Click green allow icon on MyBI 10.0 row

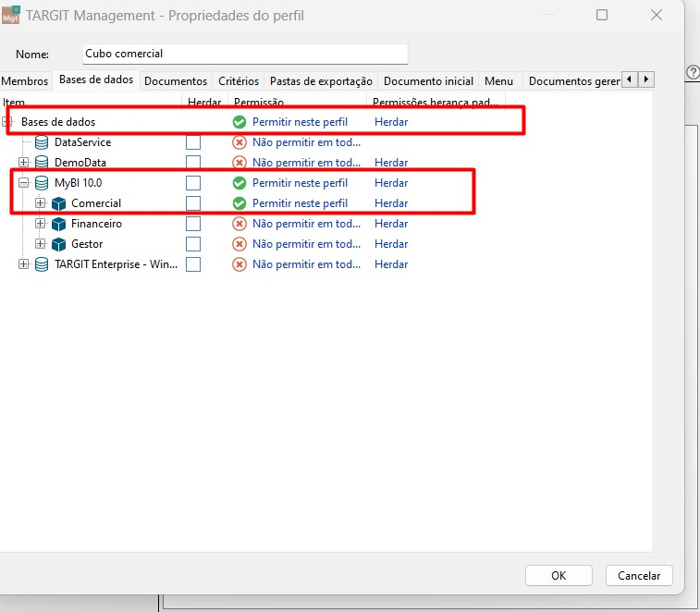[239, 182]
